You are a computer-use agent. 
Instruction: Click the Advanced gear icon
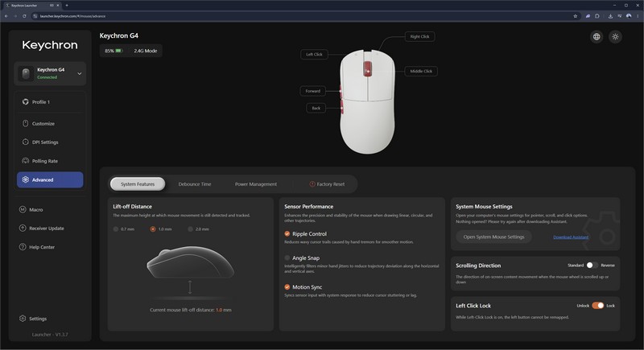pos(26,179)
